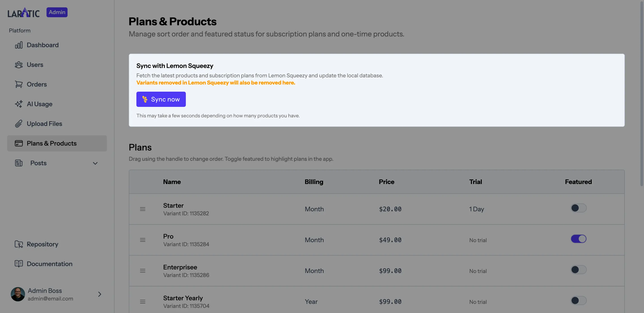The width and height of the screenshot is (644, 313).
Task: Select Plans & Products in the sidebar
Action: pyautogui.click(x=51, y=143)
